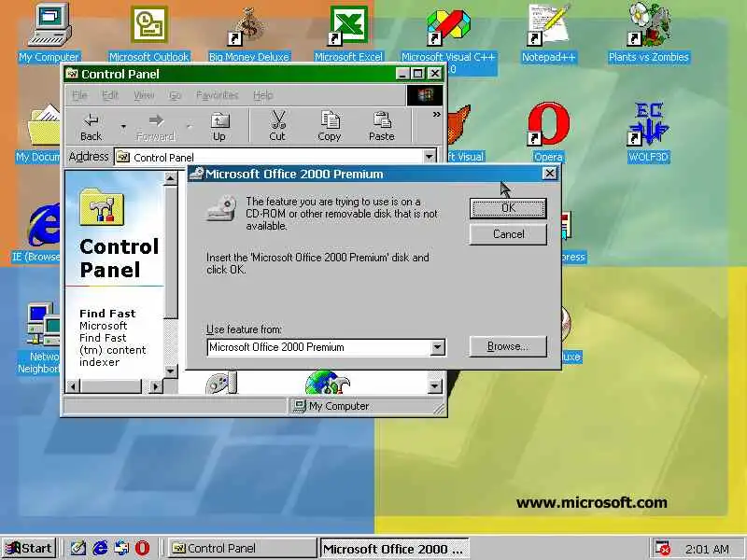Open Microsoft Visual C++ shortcut
Image resolution: width=747 pixels, height=560 pixels.
[448, 38]
